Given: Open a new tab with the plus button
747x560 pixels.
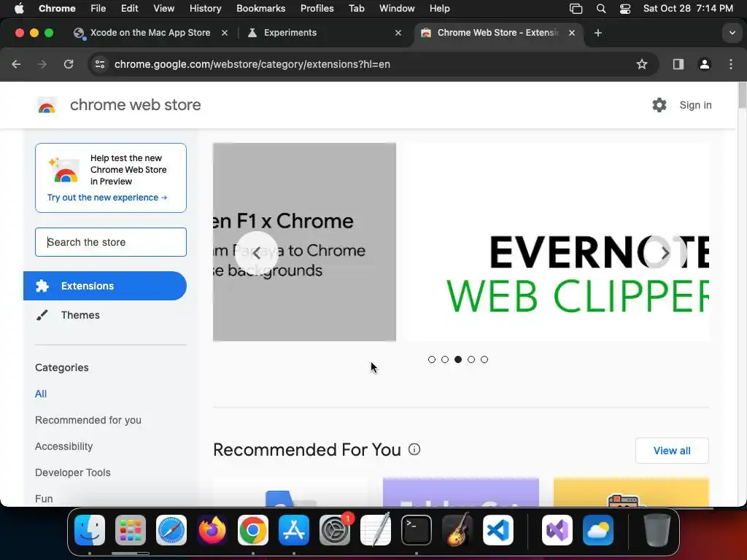Looking at the screenshot, I should (x=598, y=33).
